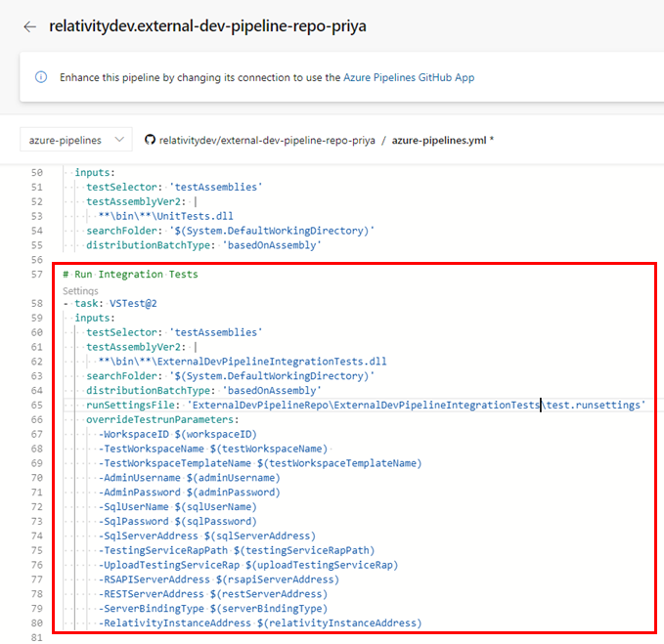The width and height of the screenshot is (664, 644).
Task: Click the info circle icon in the banner
Action: pyautogui.click(x=41, y=77)
